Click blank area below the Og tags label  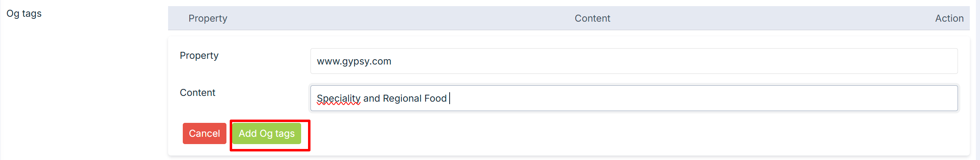(x=82, y=90)
